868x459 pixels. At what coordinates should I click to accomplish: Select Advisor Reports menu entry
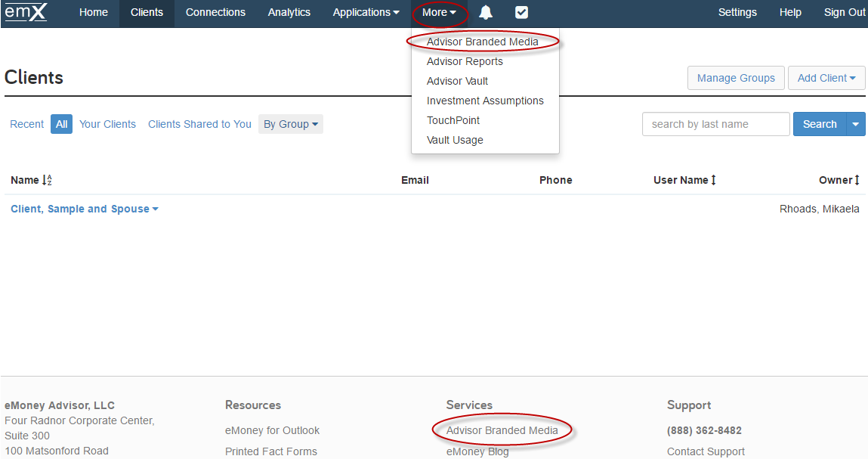click(x=465, y=61)
